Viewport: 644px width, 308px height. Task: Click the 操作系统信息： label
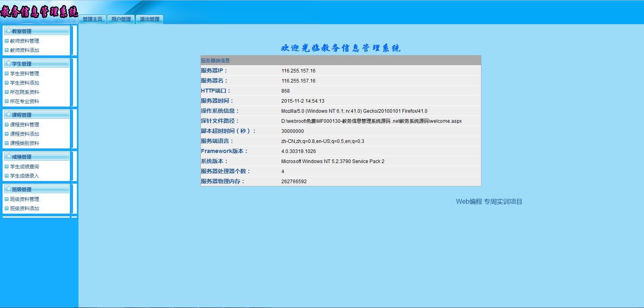[220, 111]
